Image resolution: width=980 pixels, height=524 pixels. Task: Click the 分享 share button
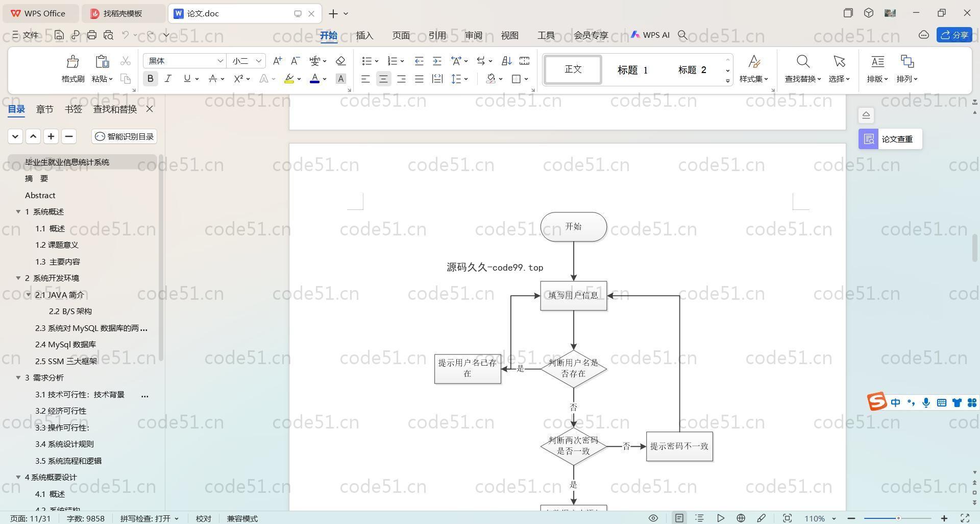[954, 35]
